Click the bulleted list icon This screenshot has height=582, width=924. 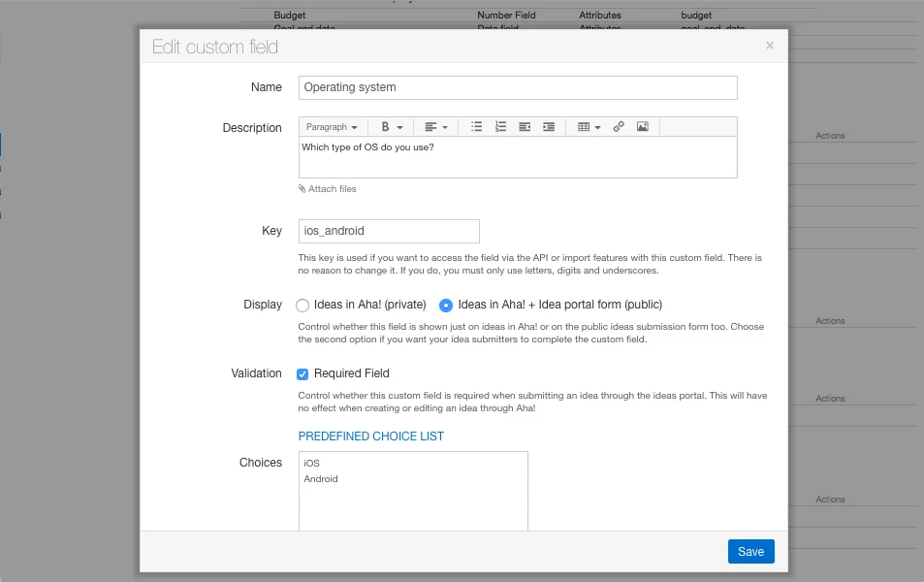pos(476,127)
